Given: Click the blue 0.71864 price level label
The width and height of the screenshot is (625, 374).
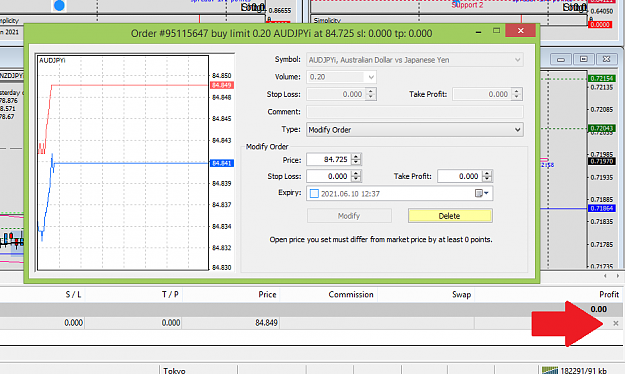Looking at the screenshot, I should coord(602,208).
